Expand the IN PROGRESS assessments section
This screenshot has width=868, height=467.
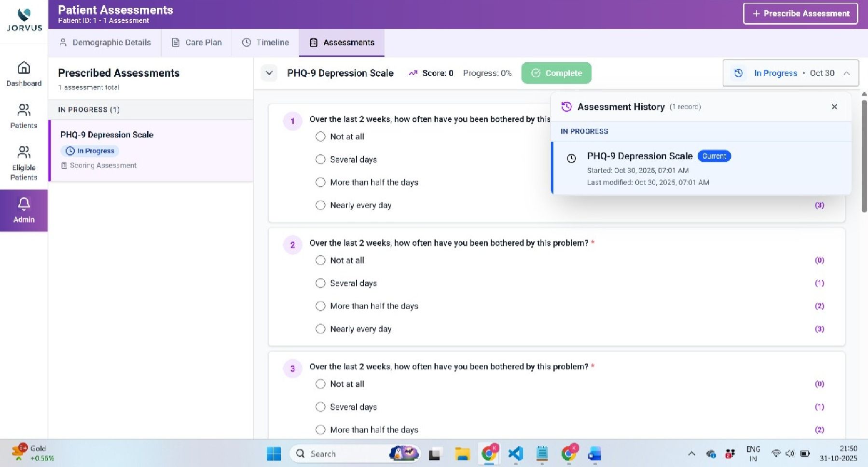click(88, 110)
